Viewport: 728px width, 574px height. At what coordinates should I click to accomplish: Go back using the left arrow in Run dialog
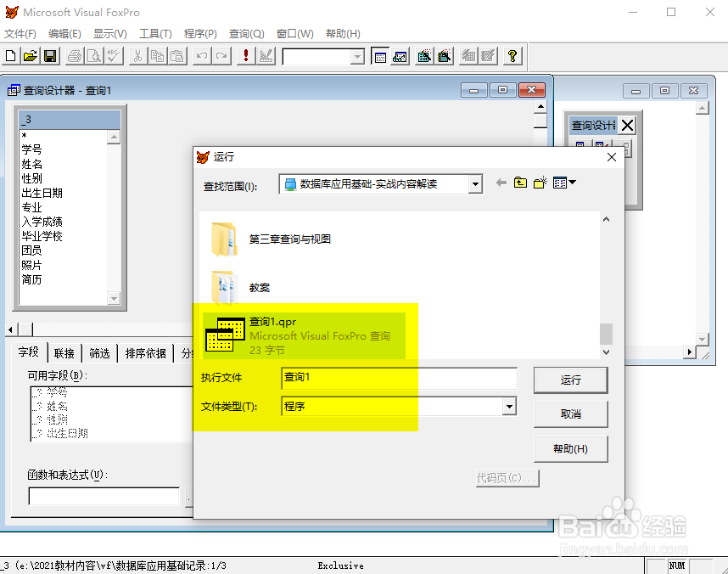[x=501, y=183]
